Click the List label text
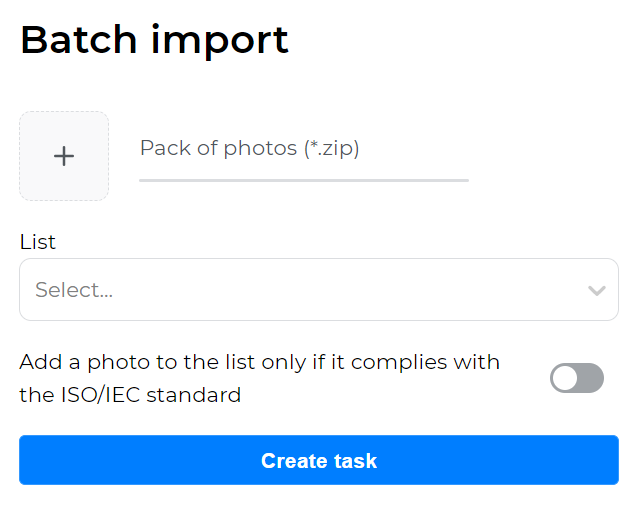643x506 pixels. click(x=38, y=242)
